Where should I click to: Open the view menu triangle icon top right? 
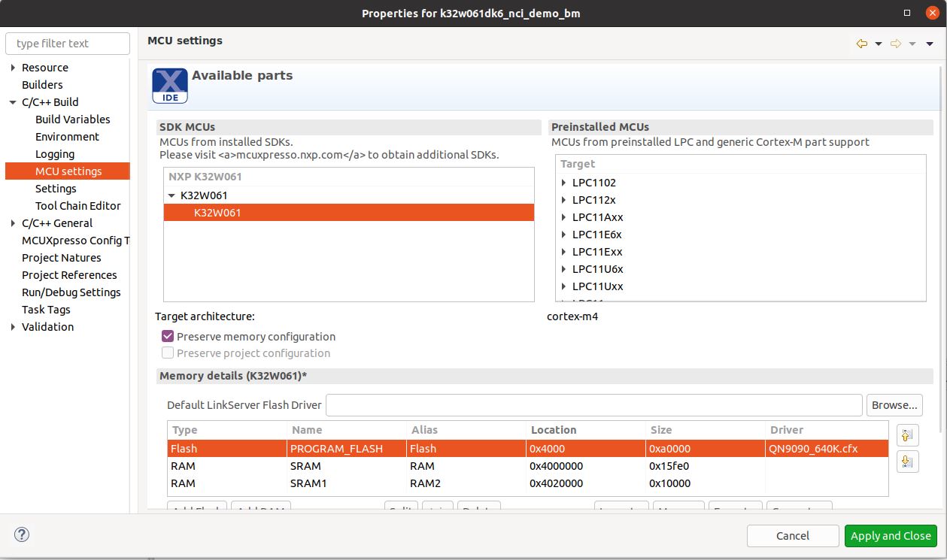(x=929, y=44)
